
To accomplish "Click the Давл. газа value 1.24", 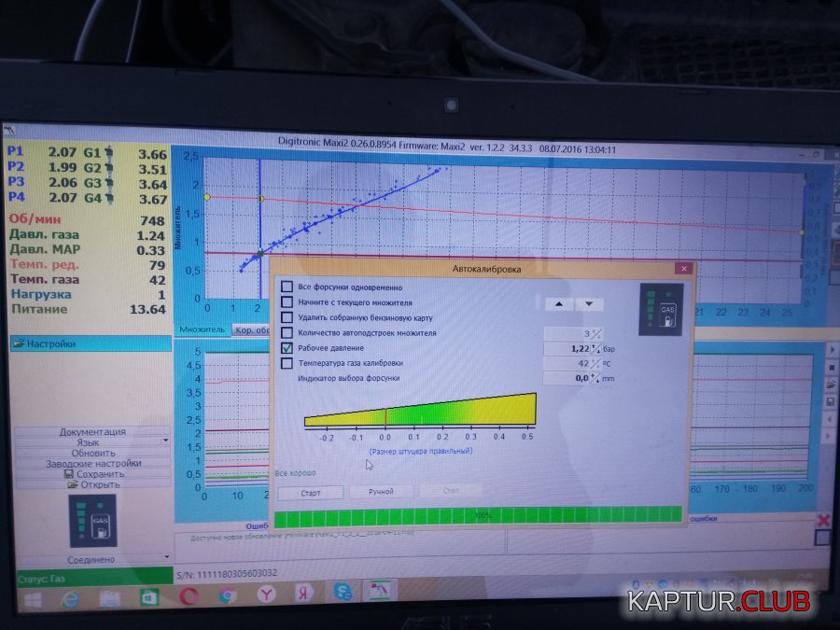I will 150,236.
